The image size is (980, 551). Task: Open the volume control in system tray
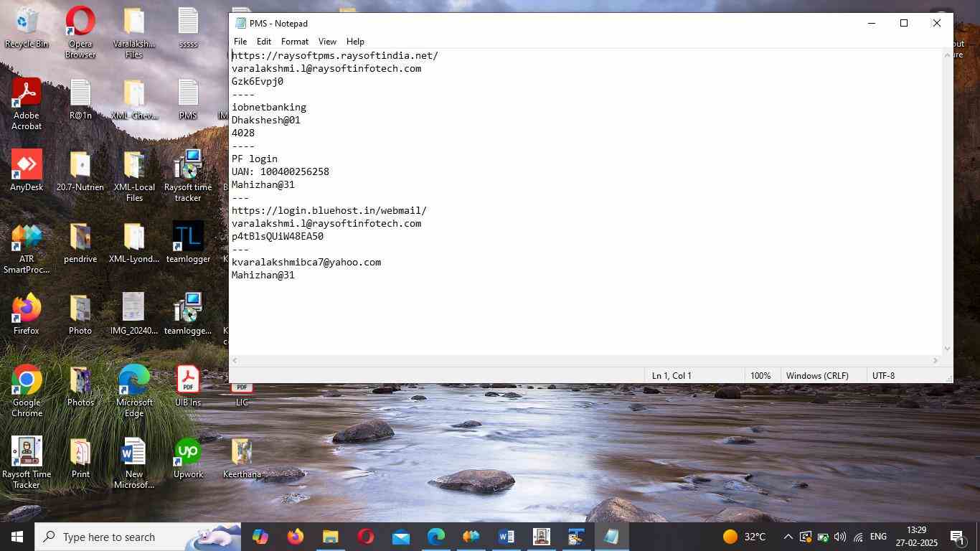point(840,537)
